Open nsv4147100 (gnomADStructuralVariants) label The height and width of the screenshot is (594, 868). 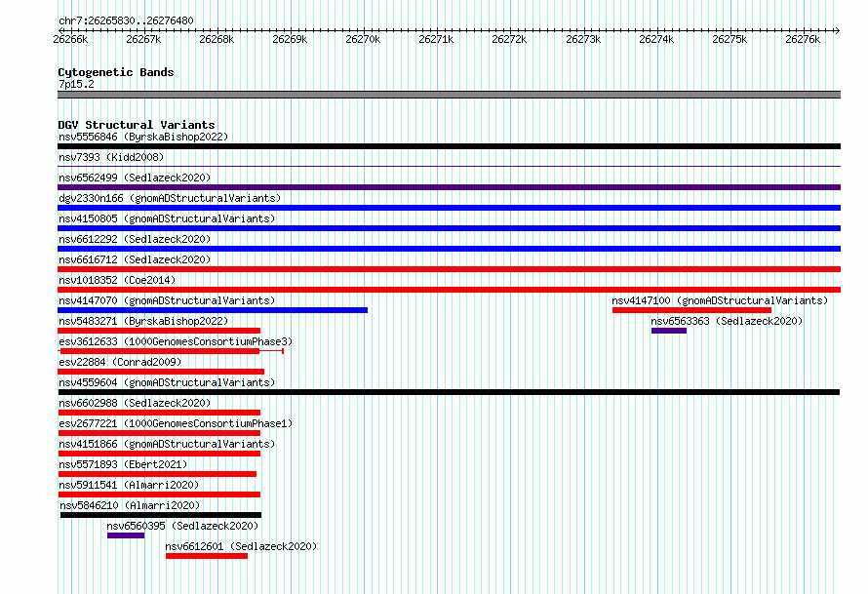click(720, 300)
